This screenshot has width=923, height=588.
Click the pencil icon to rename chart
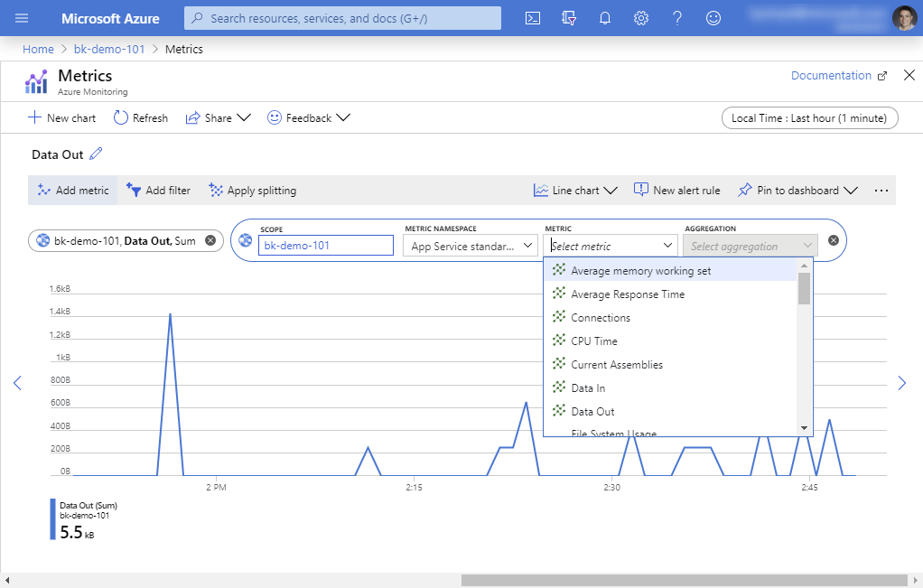[x=97, y=154]
